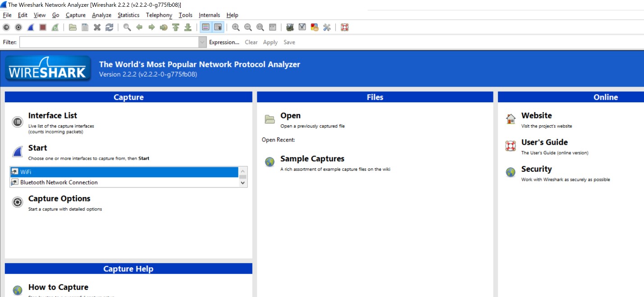Open capture options from the toolbar
644x297 pixels.
coord(18,27)
